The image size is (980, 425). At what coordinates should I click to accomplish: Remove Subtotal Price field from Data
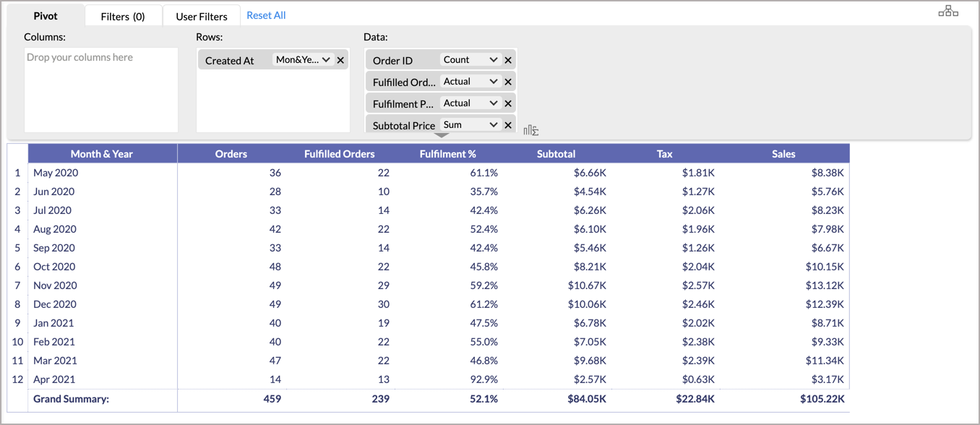[508, 125]
